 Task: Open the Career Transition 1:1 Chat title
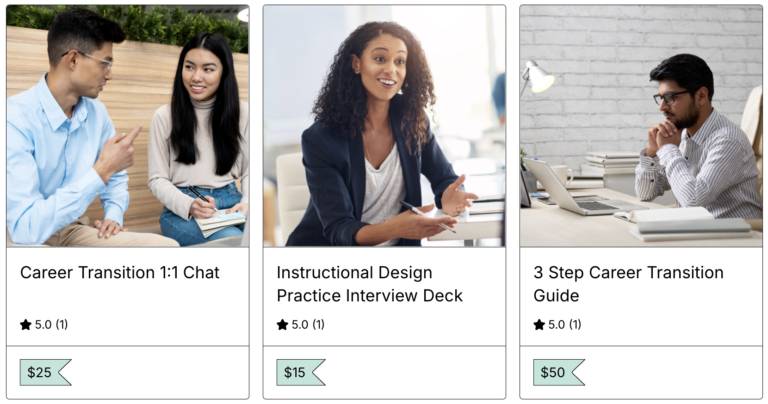pyautogui.click(x=120, y=273)
